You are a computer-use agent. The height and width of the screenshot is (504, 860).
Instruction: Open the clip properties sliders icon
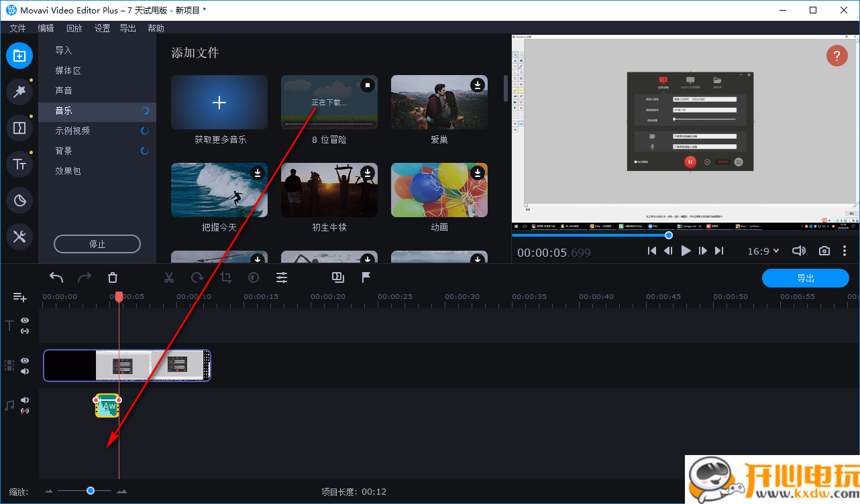point(282,277)
